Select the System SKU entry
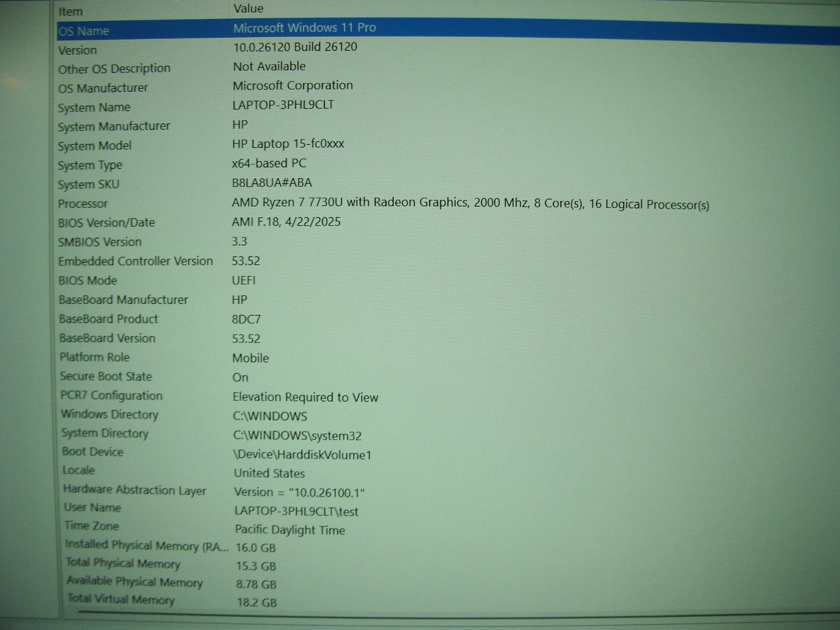Screen dimensions: 840x630 coord(89,185)
